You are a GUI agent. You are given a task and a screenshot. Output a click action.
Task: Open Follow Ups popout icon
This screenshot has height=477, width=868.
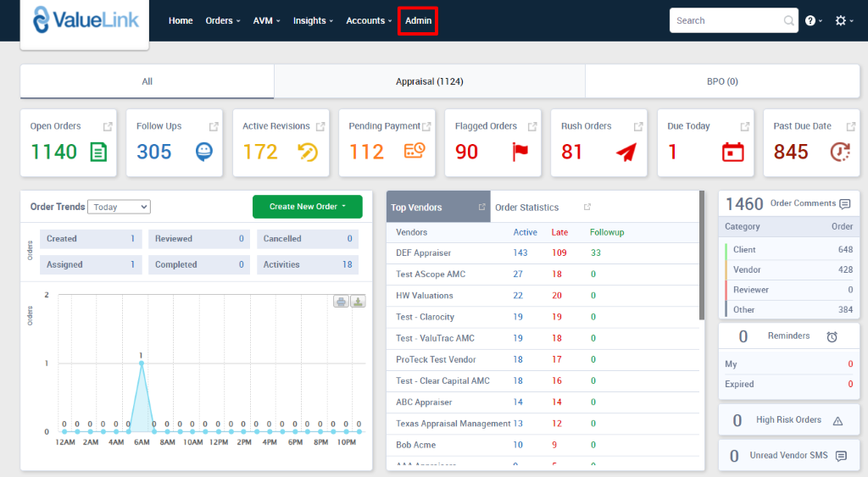click(214, 127)
